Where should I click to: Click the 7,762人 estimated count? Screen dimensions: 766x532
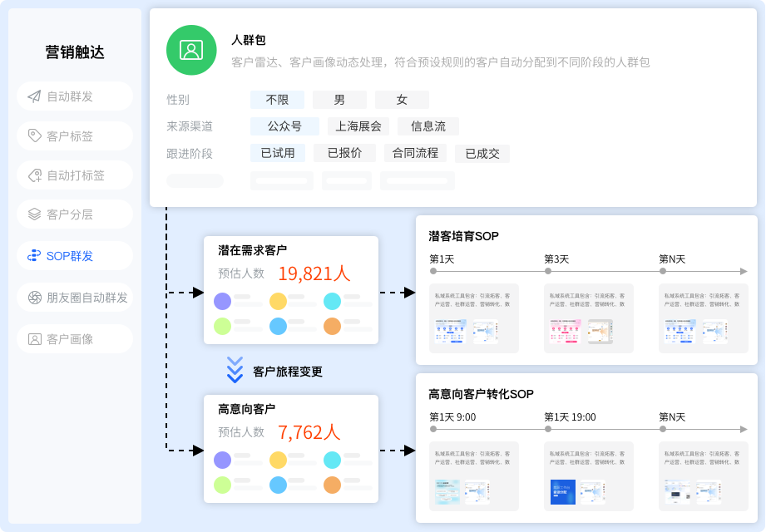[x=309, y=432]
